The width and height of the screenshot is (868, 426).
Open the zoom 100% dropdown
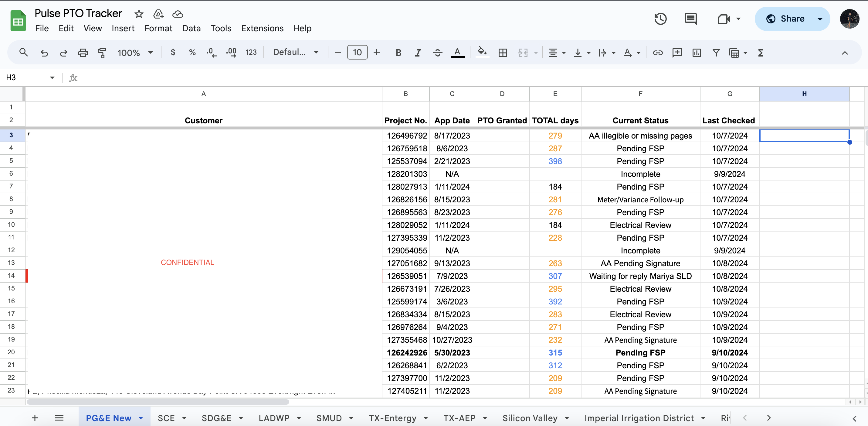click(135, 53)
